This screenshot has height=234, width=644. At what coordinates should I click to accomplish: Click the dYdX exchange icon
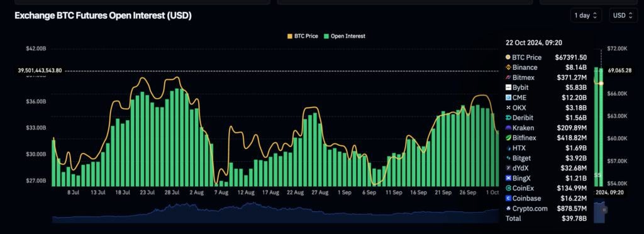(508, 168)
